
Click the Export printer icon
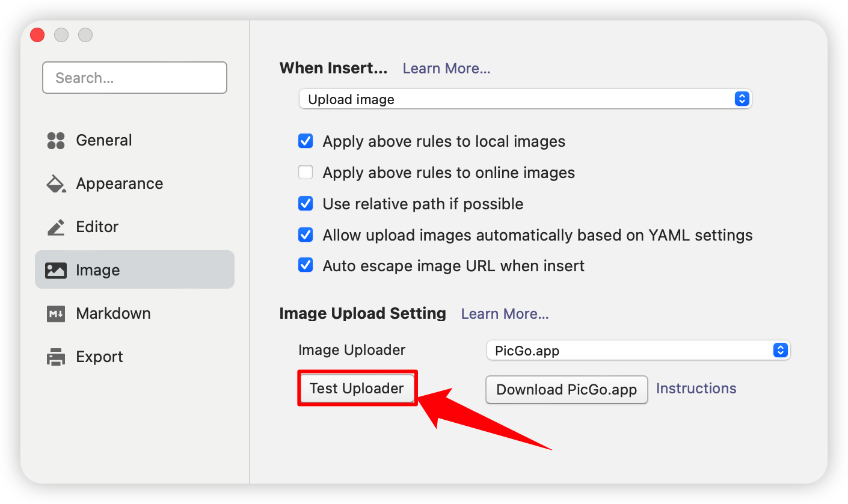(56, 357)
